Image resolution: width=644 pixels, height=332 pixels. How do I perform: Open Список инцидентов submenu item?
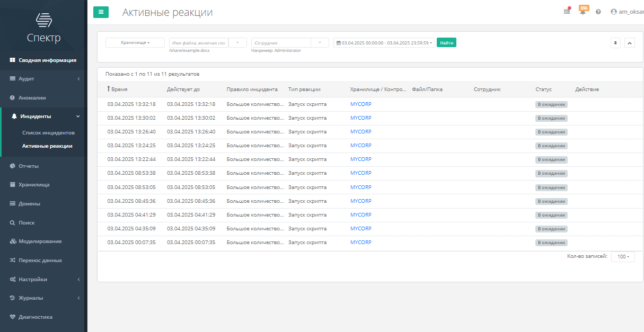pyautogui.click(x=48, y=132)
